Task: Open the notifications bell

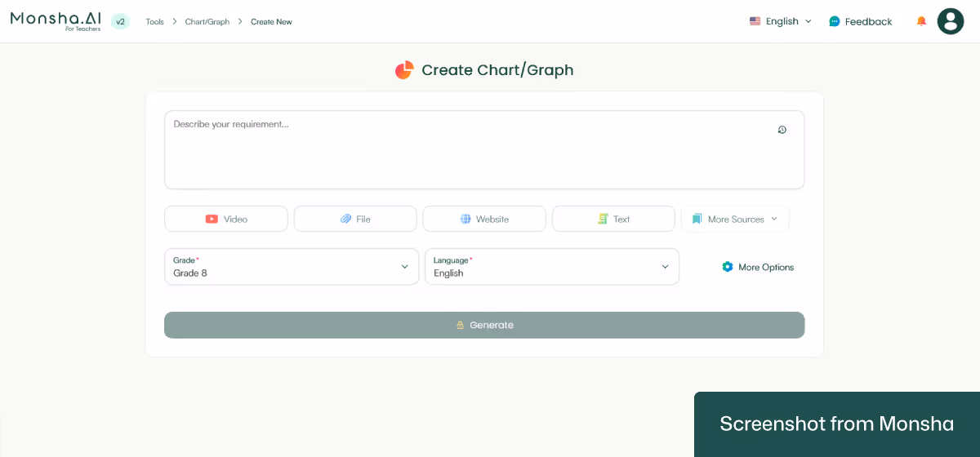Action: coord(921,21)
